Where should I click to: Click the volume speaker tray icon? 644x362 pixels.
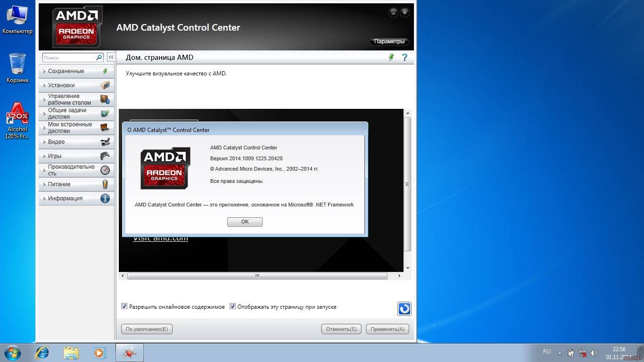[x=594, y=353]
